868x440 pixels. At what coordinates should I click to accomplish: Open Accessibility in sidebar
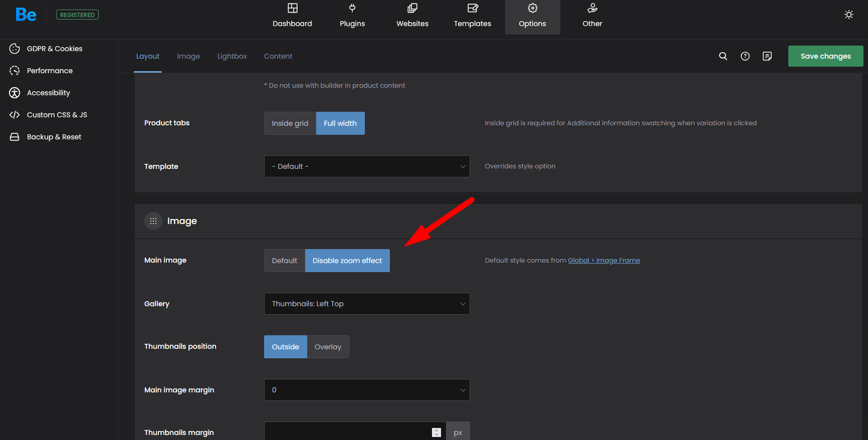tap(49, 93)
